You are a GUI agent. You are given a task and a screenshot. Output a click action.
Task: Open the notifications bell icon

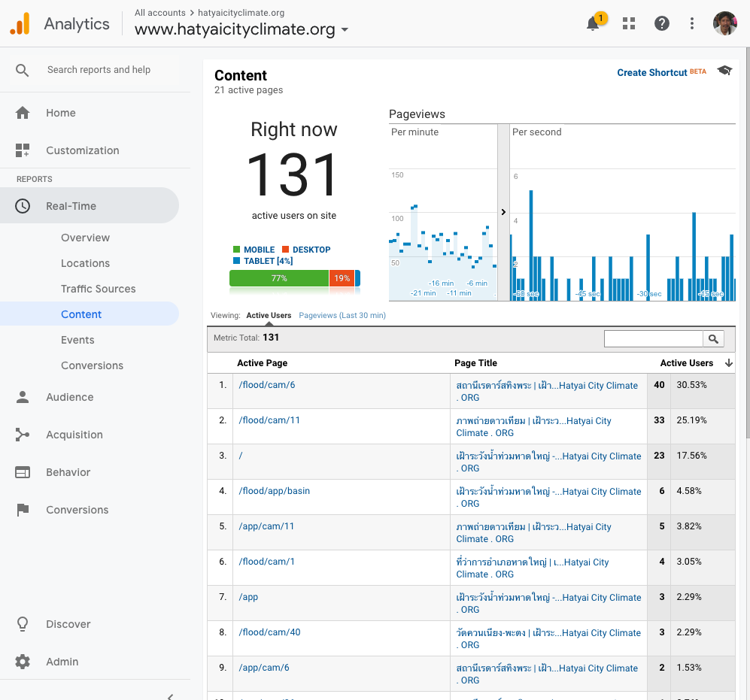pyautogui.click(x=593, y=23)
